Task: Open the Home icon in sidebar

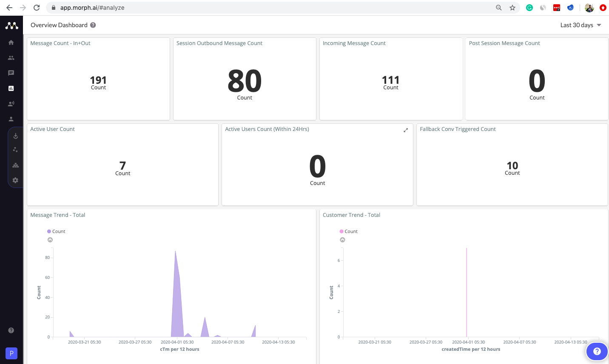Action: coord(11,43)
